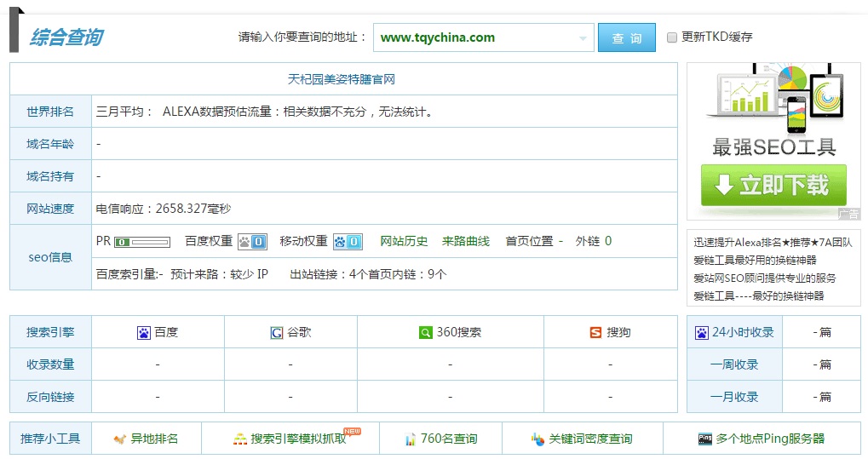The image size is (868, 459).
Task: Click the Baidu weight paw badge
Action: (251, 242)
